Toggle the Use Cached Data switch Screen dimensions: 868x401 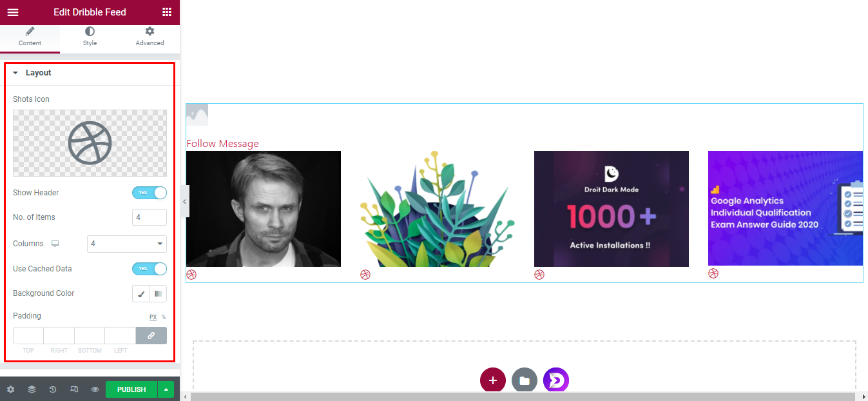pyautogui.click(x=149, y=269)
